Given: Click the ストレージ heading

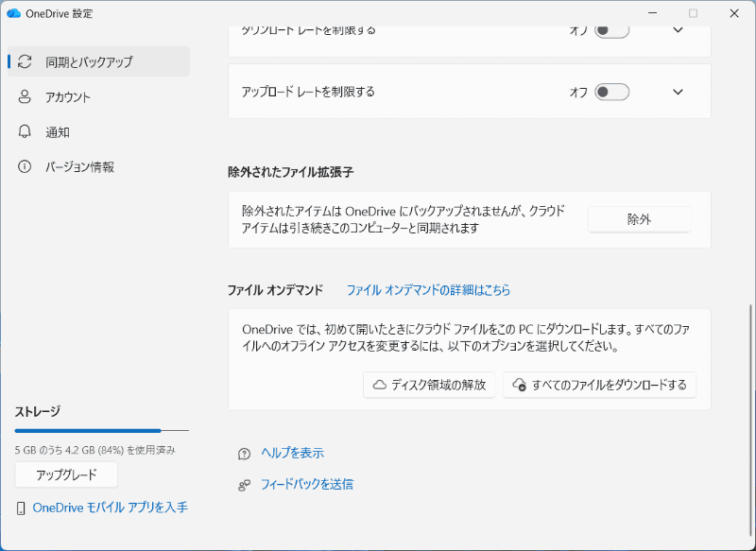Looking at the screenshot, I should coord(37,412).
